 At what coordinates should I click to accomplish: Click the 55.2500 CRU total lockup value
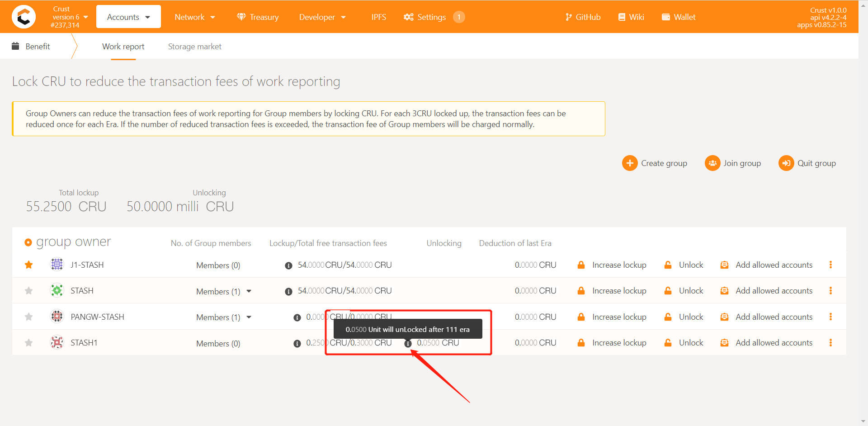66,206
